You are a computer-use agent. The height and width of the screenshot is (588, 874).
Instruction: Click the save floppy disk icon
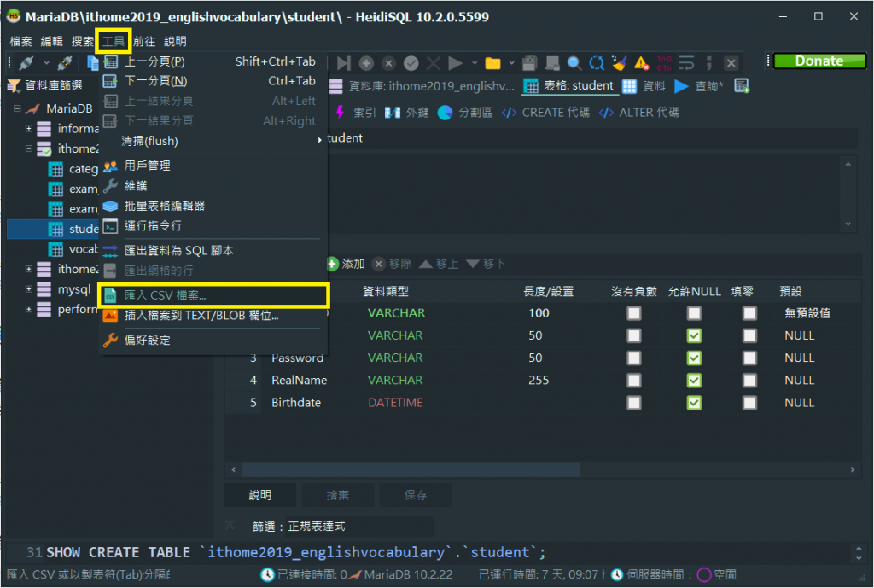pos(529,63)
